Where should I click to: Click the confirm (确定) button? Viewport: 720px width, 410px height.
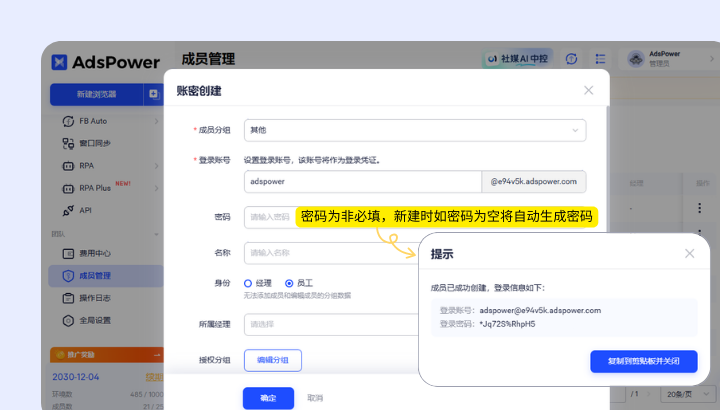[x=268, y=398]
